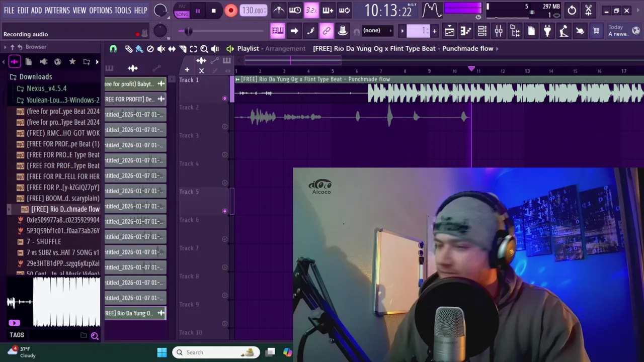Toggle PAT/SONG mode switch

[182, 11]
